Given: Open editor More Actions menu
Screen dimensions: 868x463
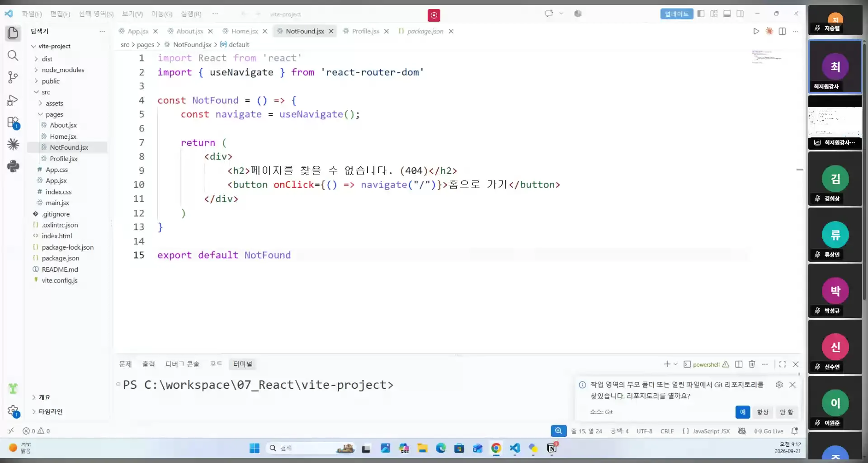Looking at the screenshot, I should click(x=795, y=31).
